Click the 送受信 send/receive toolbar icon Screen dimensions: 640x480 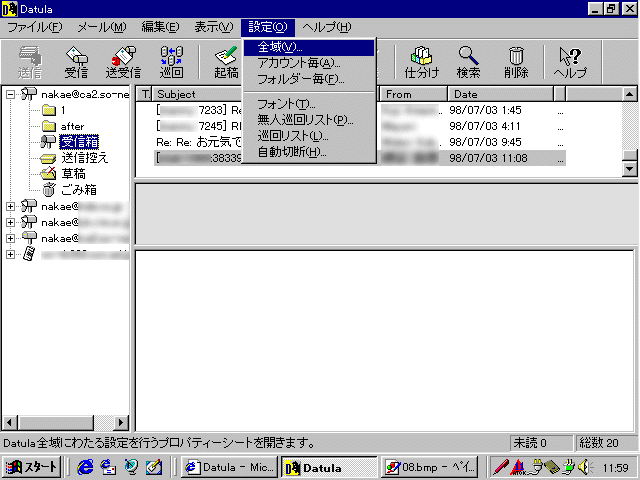pyautogui.click(x=123, y=62)
